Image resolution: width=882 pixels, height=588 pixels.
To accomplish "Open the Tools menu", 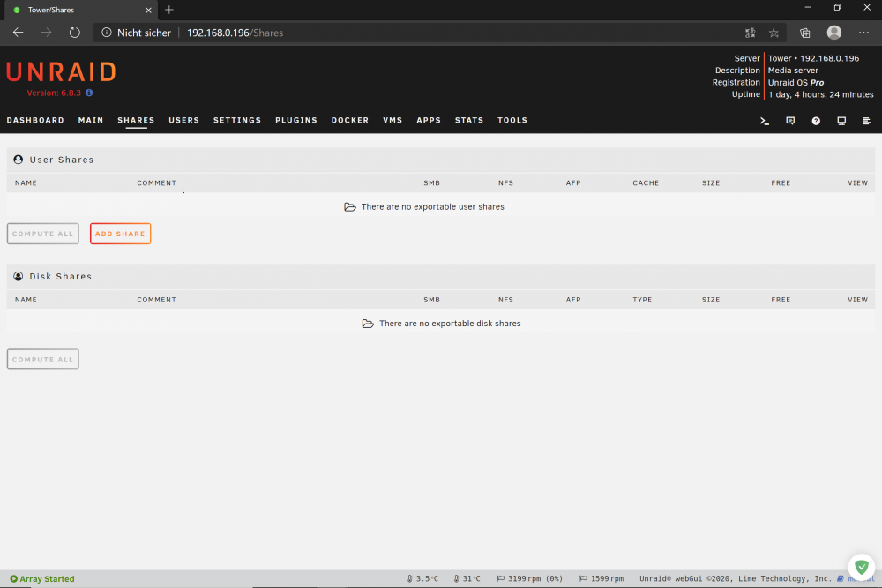I will (x=512, y=120).
